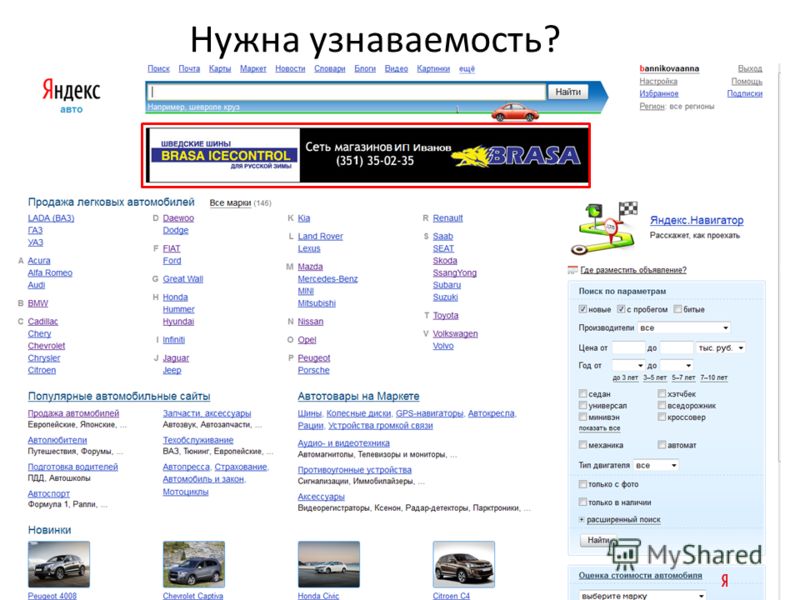This screenshot has height=600, width=800.
Task: Enable the механика transmission checkbox
Action: point(583,444)
